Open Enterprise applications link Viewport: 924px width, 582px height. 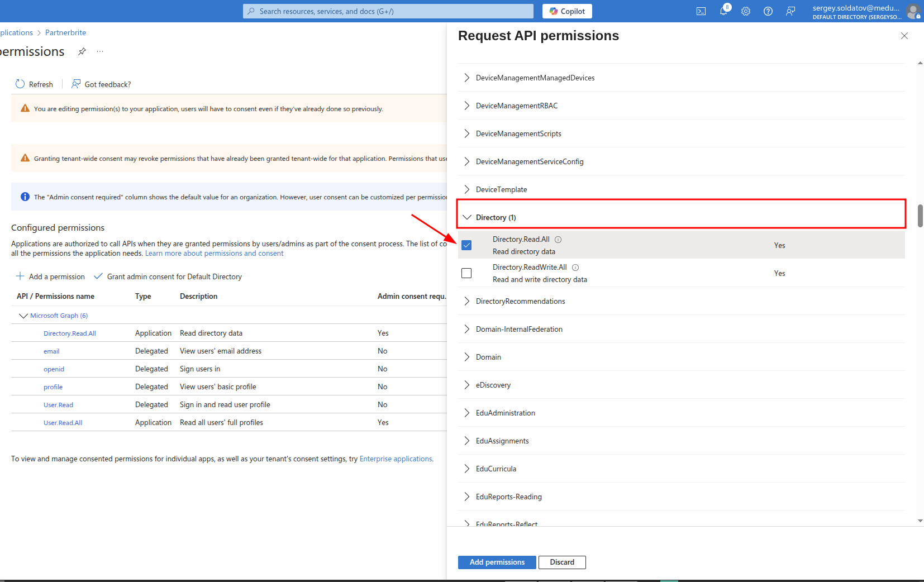click(396, 459)
